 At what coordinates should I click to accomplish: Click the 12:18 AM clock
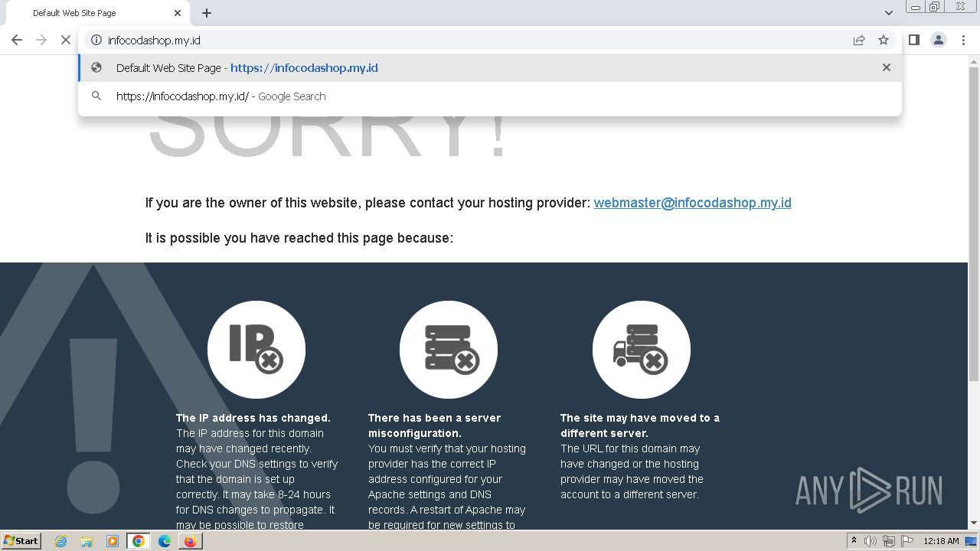(x=941, y=541)
